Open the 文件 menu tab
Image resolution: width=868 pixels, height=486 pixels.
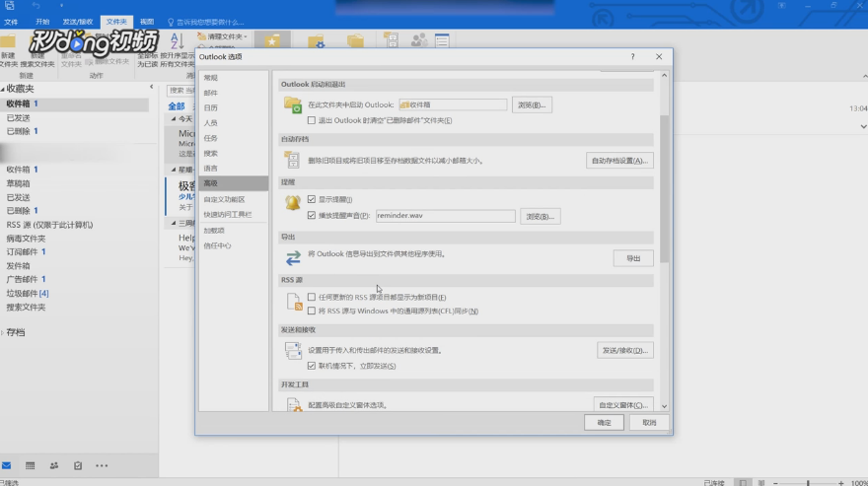[x=11, y=22]
